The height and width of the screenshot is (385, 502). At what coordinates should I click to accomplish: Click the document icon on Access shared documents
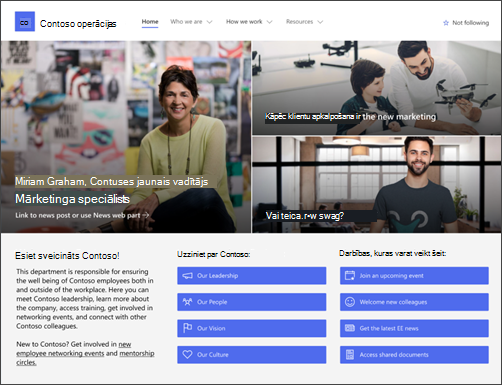[x=350, y=355]
